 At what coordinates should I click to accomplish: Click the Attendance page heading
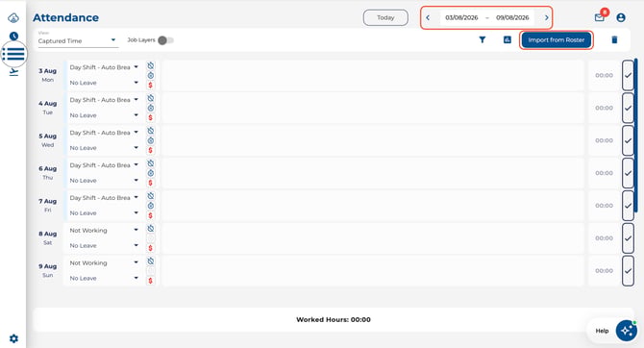point(65,17)
